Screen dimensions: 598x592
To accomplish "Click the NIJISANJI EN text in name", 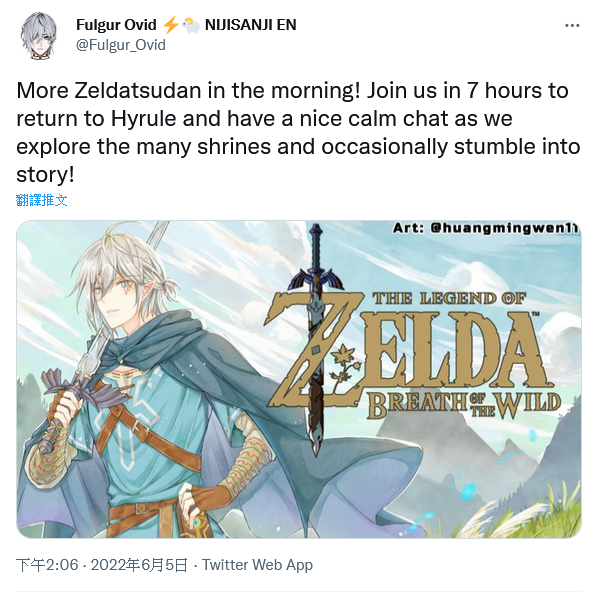I will pos(251,25).
